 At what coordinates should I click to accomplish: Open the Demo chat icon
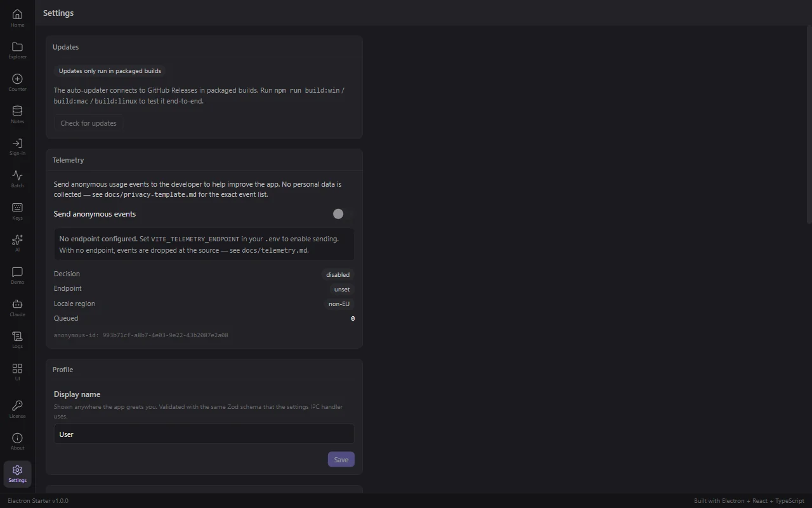[x=17, y=276]
